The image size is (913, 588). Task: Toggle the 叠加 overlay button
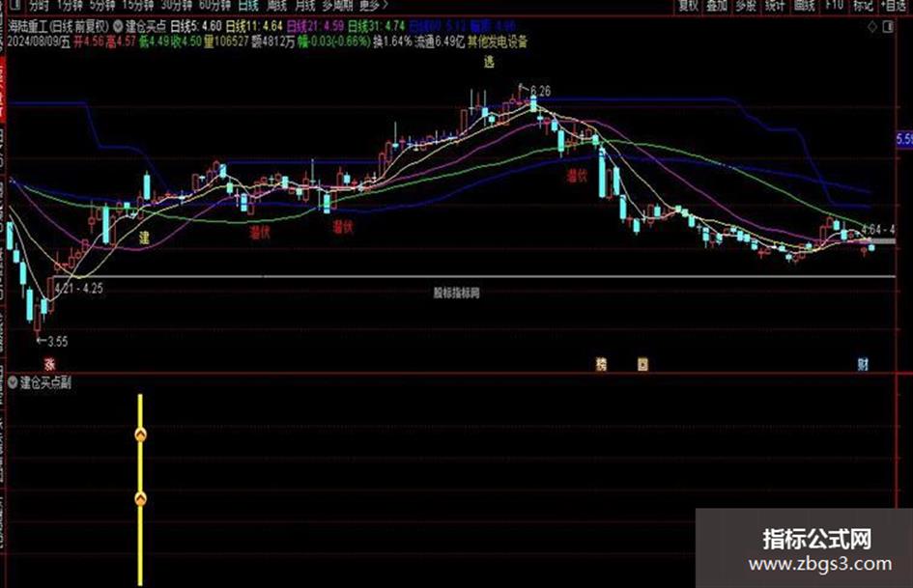coord(717,5)
